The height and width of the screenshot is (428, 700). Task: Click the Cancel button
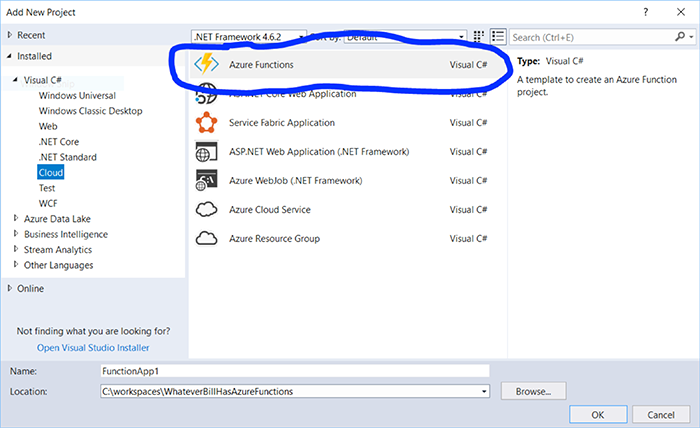point(661,415)
